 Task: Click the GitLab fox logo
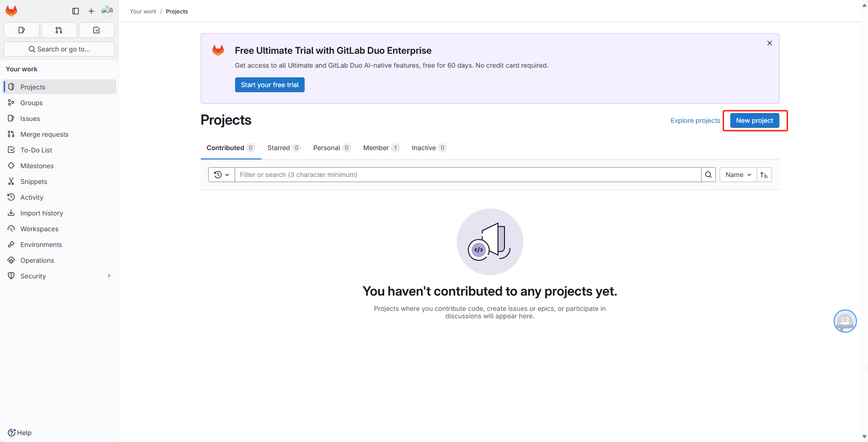11,11
